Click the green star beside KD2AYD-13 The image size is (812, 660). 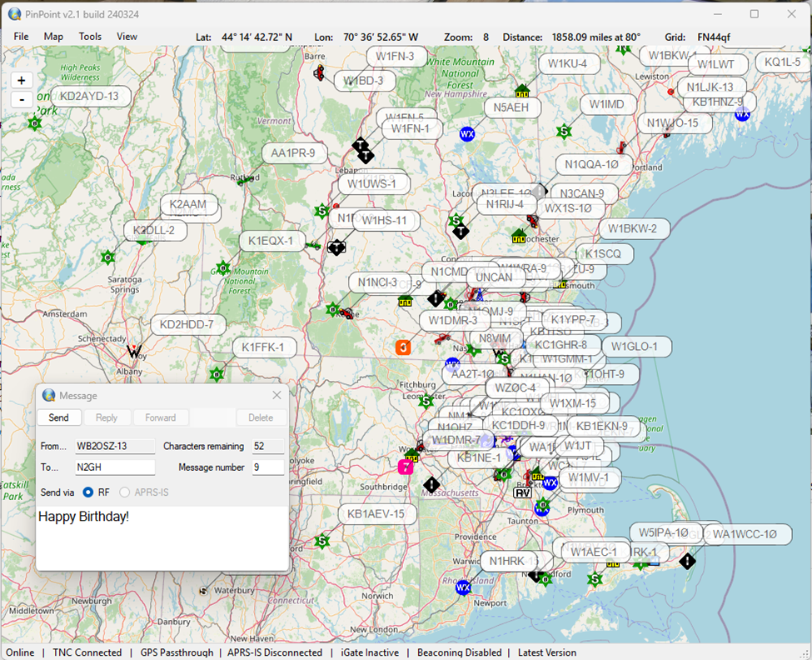34,123
